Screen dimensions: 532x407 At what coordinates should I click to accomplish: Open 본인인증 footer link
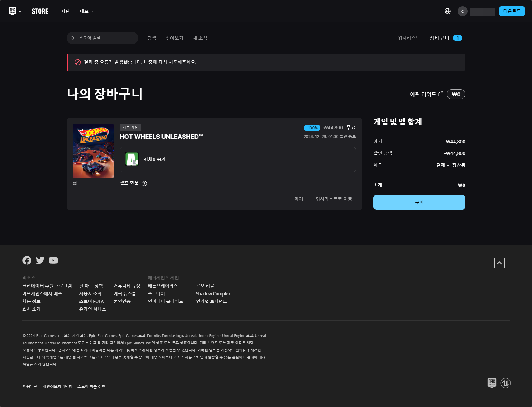click(x=122, y=301)
